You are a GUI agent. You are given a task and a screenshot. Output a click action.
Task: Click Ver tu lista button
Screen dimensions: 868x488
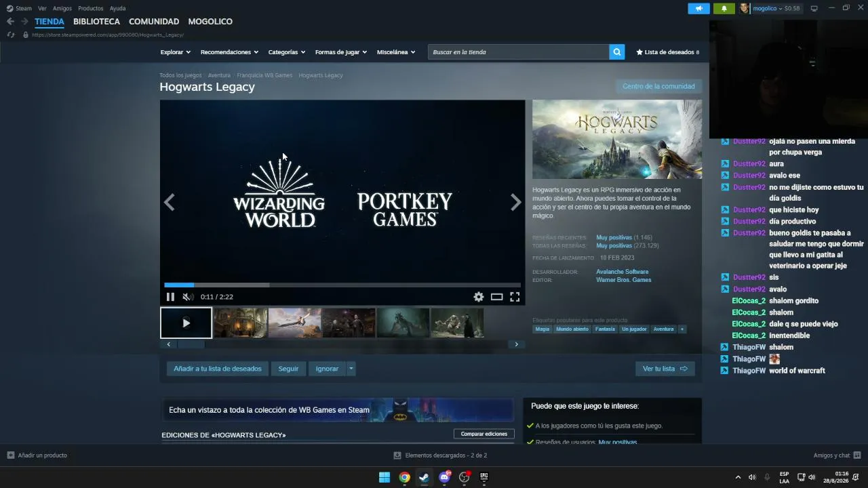click(x=665, y=369)
